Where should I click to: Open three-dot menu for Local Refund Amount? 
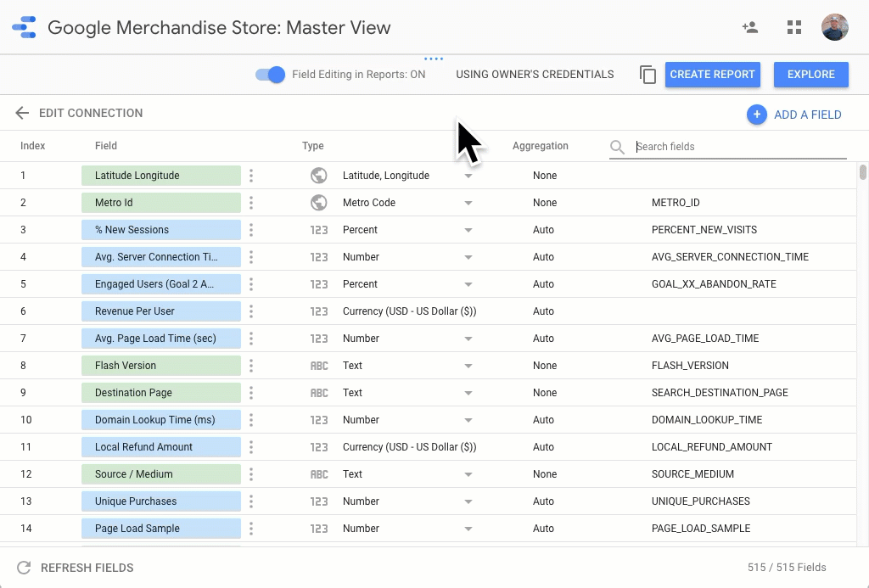(x=251, y=447)
